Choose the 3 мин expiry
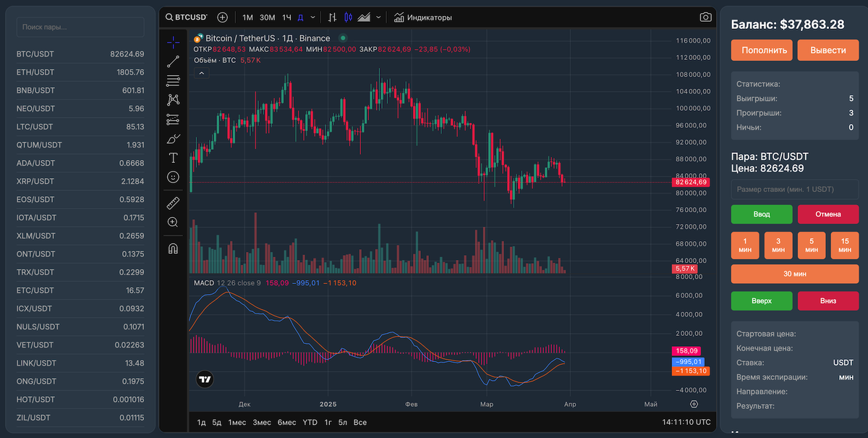The height and width of the screenshot is (438, 868). [x=778, y=245]
